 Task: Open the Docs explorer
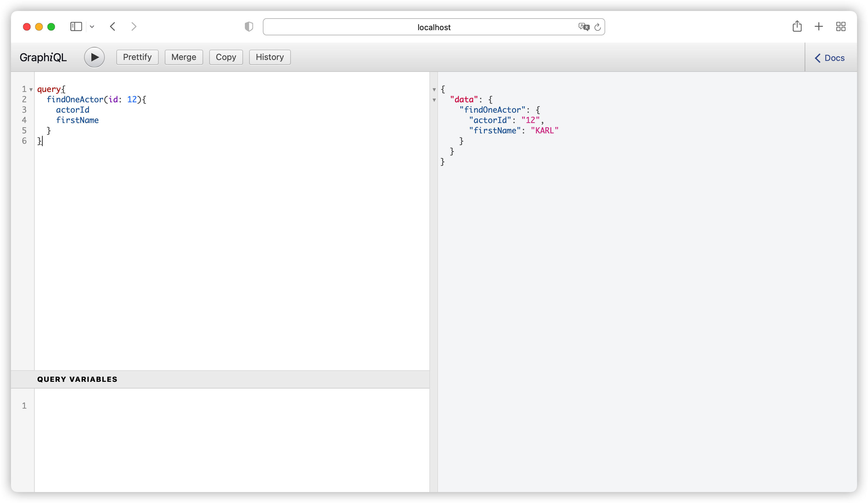pyautogui.click(x=829, y=58)
